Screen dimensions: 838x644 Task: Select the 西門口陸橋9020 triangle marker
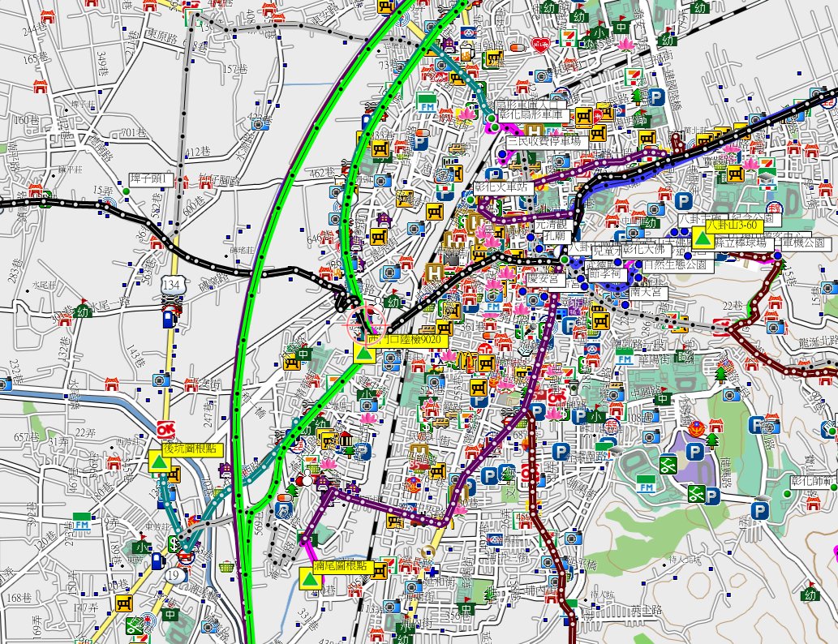tap(364, 354)
